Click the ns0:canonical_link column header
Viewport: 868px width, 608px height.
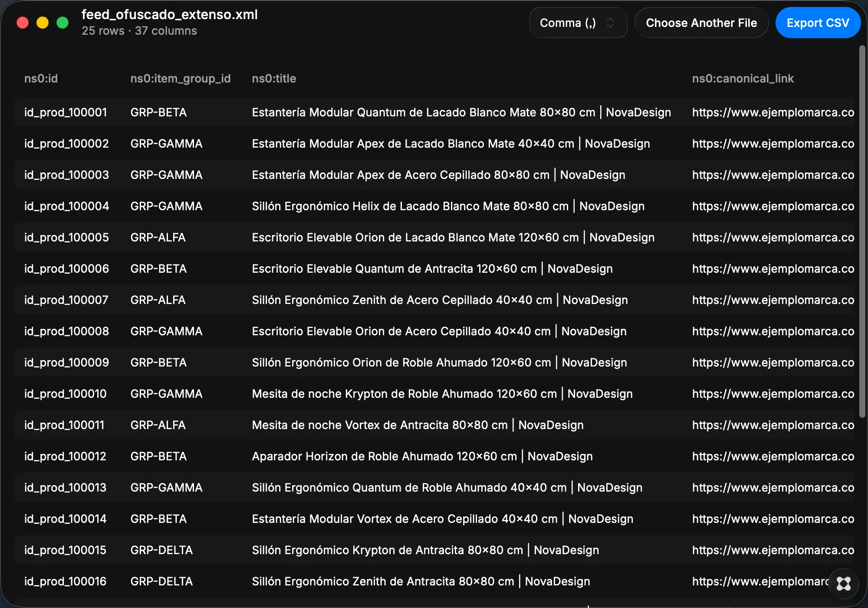743,79
